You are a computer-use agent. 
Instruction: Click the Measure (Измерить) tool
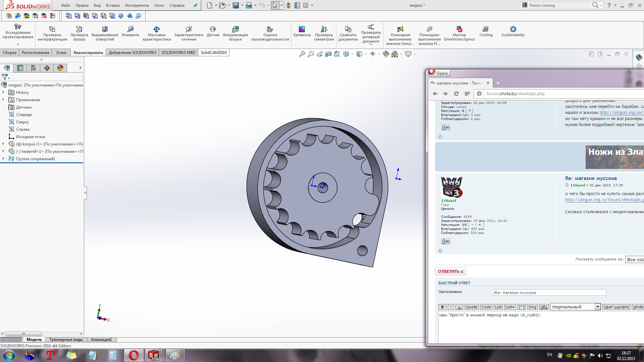click(130, 32)
